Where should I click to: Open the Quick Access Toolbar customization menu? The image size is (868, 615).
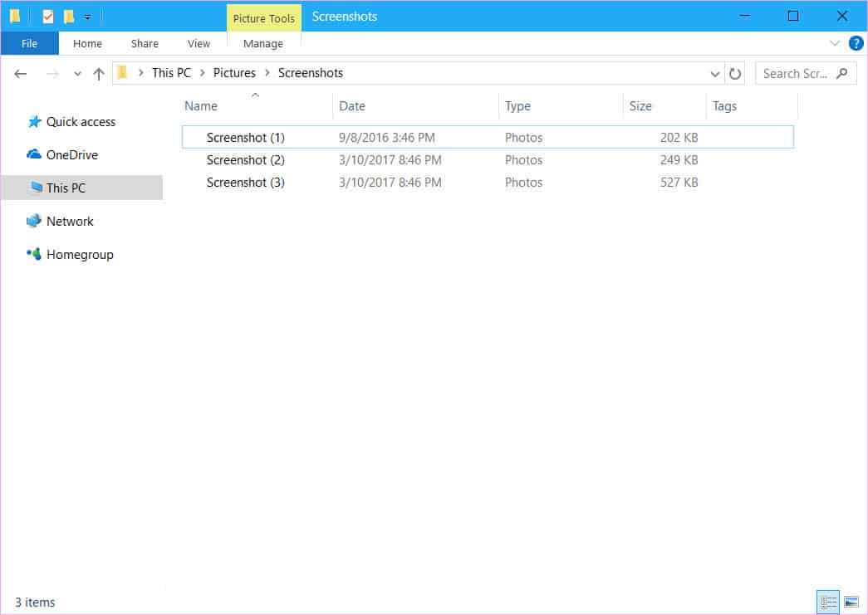[x=86, y=15]
